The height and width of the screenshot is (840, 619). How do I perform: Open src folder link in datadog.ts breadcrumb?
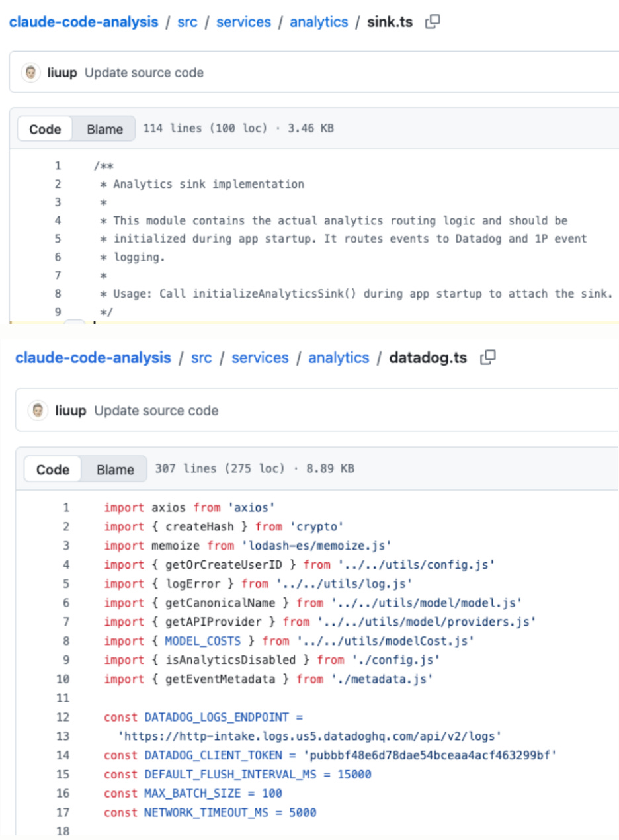click(x=202, y=358)
